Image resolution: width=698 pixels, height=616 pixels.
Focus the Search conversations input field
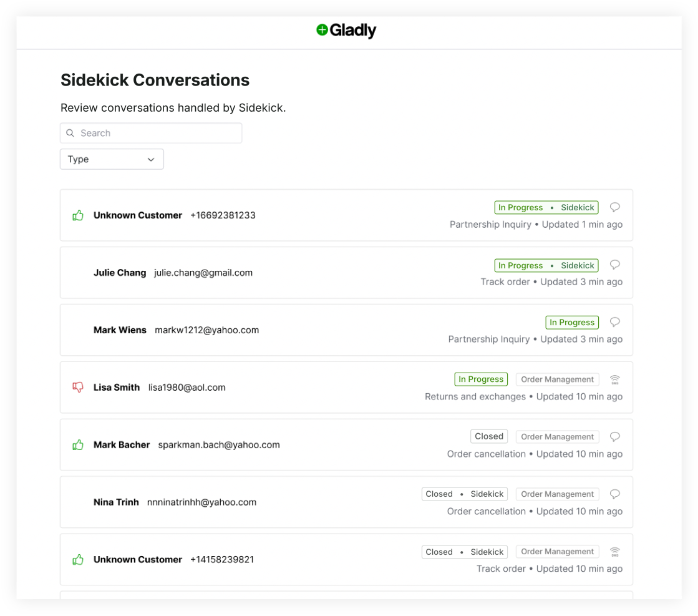[x=151, y=133]
